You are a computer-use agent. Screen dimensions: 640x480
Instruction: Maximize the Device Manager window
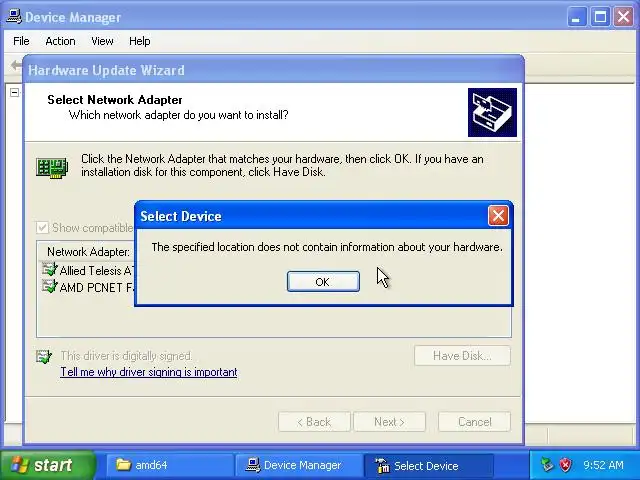(x=600, y=17)
